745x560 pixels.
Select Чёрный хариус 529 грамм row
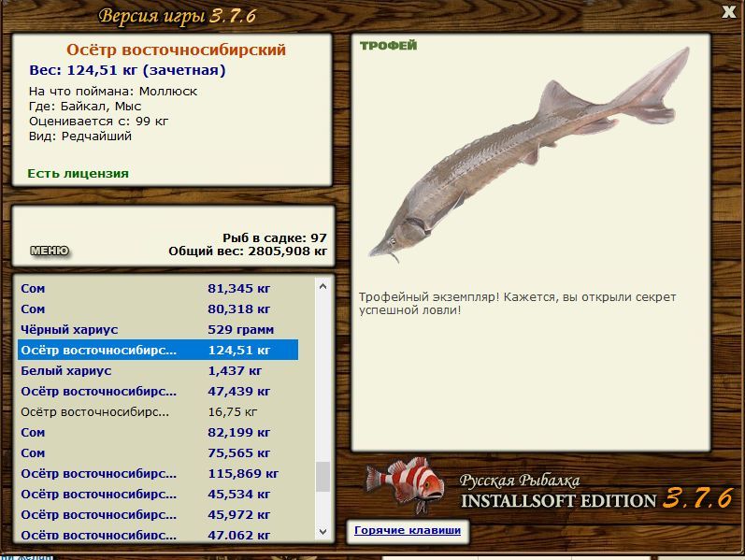pyautogui.click(x=158, y=329)
